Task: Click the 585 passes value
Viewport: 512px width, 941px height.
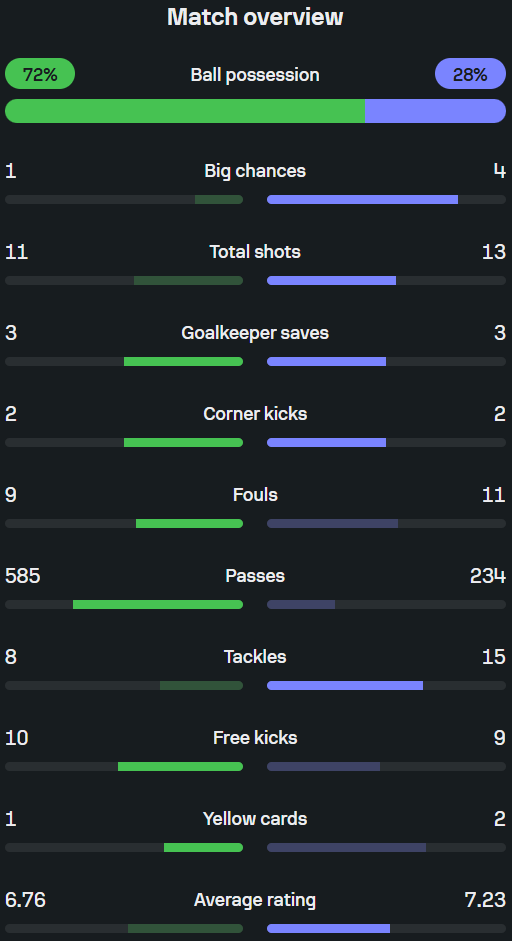Action: click(x=23, y=576)
